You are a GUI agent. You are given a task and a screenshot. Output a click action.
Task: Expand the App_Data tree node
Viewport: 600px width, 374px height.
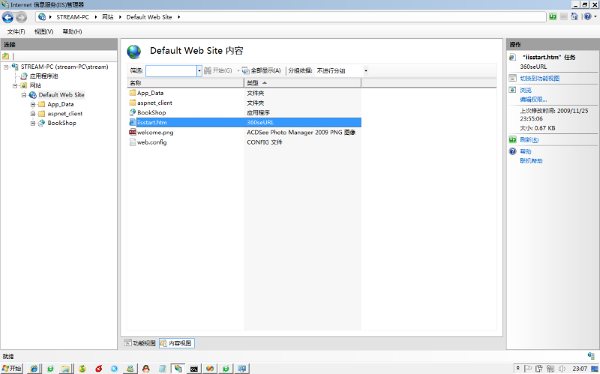(33, 104)
